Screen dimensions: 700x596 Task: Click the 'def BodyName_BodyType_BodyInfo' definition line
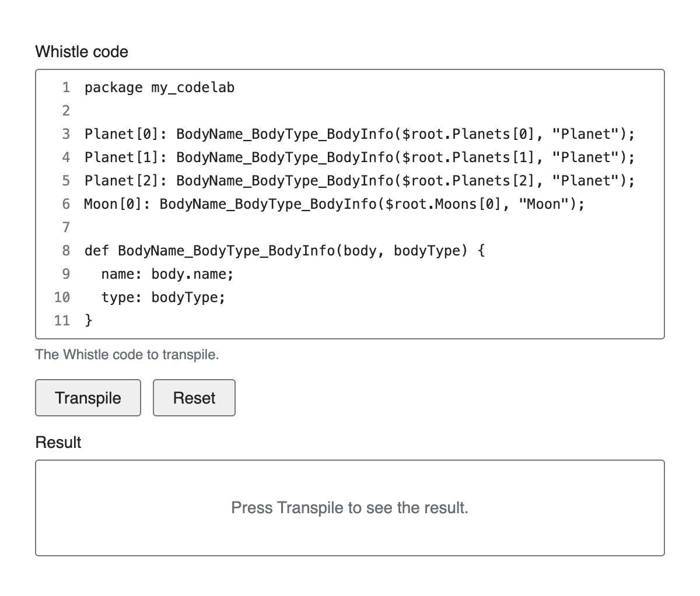284,251
